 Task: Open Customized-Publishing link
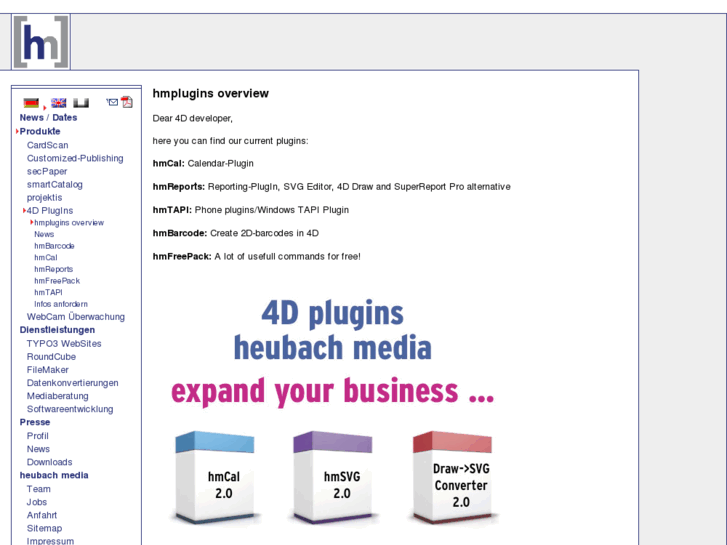point(75,158)
